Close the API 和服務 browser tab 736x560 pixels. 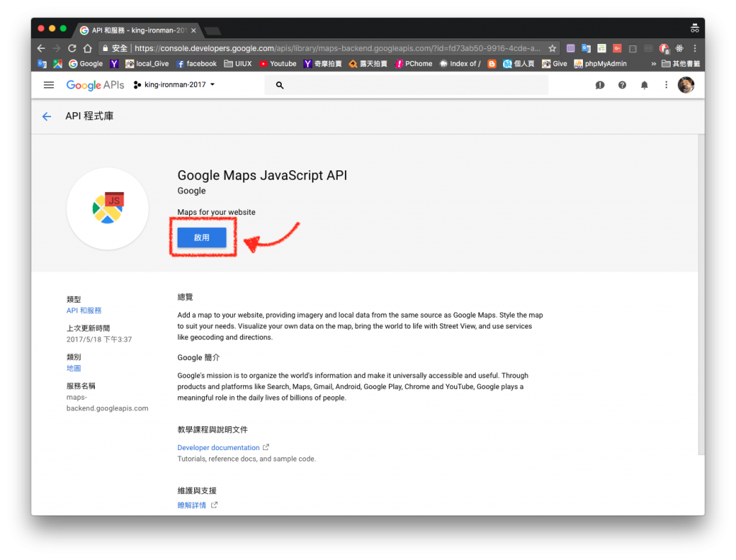[x=193, y=30]
